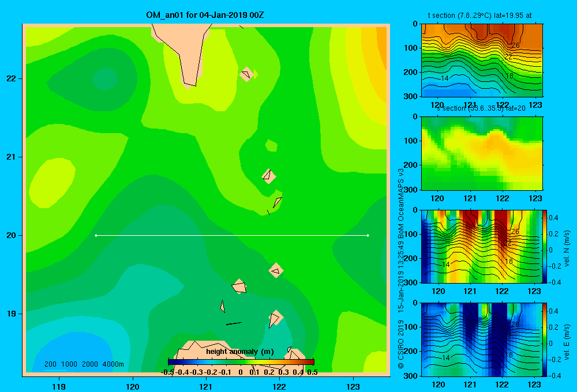Click longitude label 119 on main map
The height and width of the screenshot is (392, 577).
59,386
